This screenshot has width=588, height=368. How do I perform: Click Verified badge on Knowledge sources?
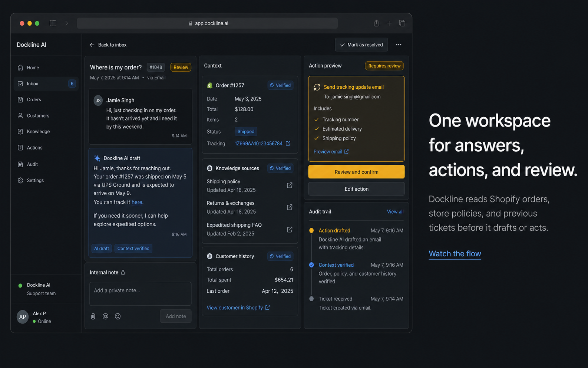point(280,168)
